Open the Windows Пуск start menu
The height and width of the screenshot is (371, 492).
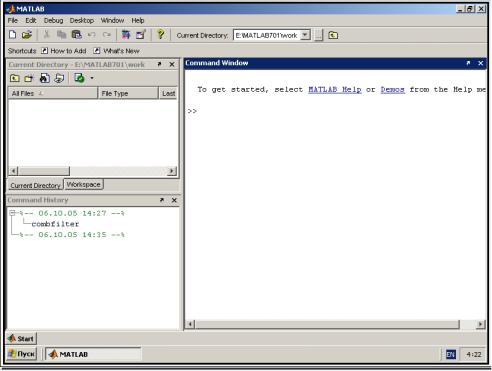pyautogui.click(x=22, y=354)
